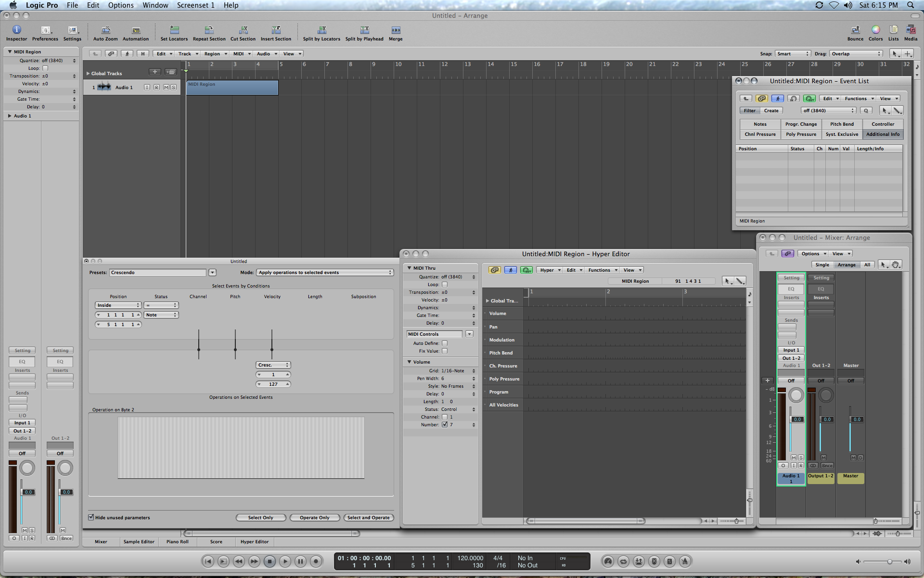Click the transport Rewind button

point(239,561)
